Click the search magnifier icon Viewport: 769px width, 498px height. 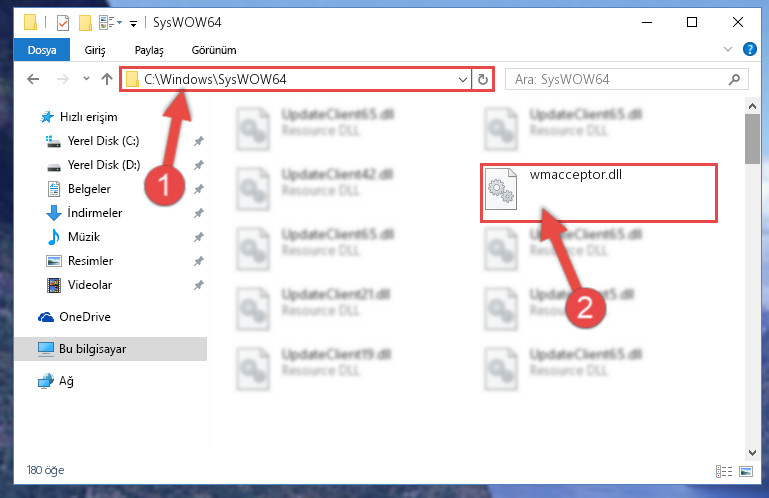click(x=734, y=79)
